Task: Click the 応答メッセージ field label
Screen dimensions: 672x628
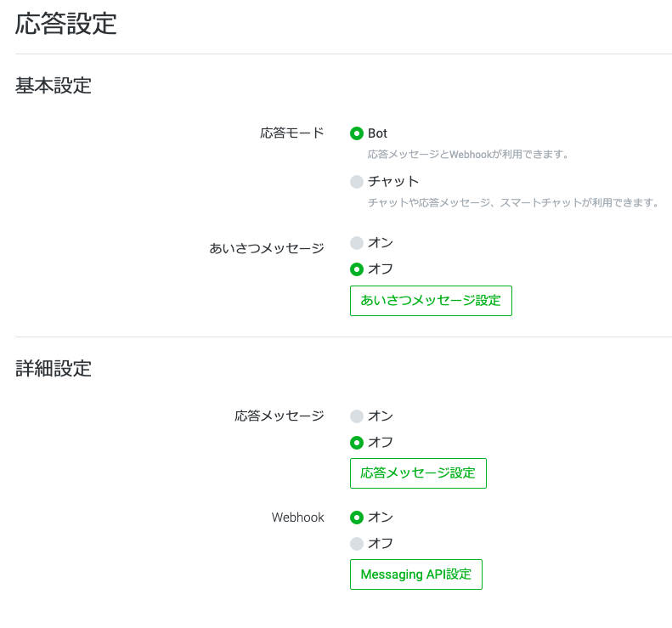Action: pos(280,416)
